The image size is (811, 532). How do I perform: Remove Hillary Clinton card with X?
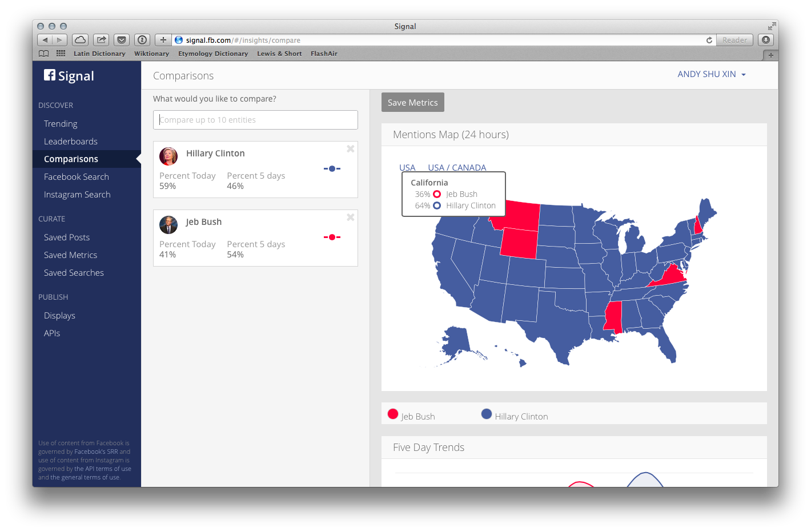[x=351, y=149]
